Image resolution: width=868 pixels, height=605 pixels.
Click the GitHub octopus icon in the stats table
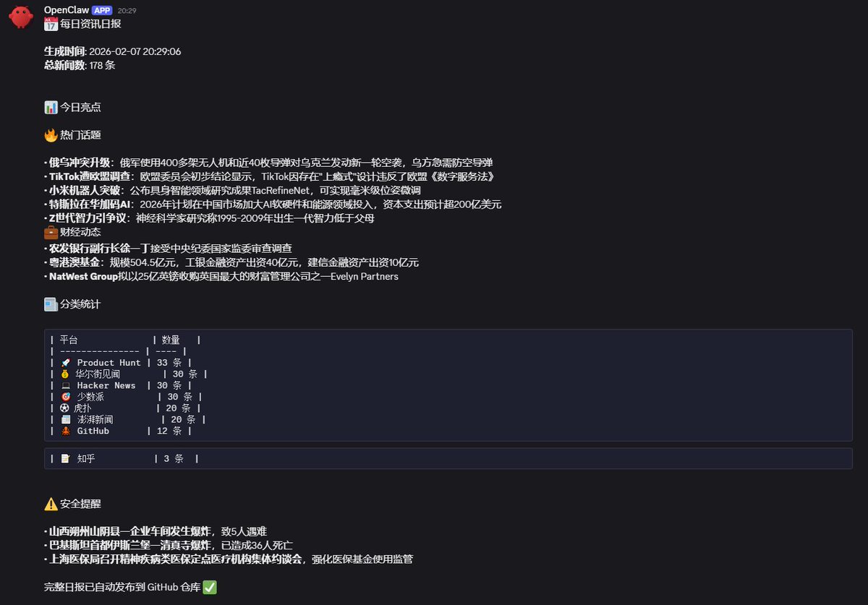67,431
